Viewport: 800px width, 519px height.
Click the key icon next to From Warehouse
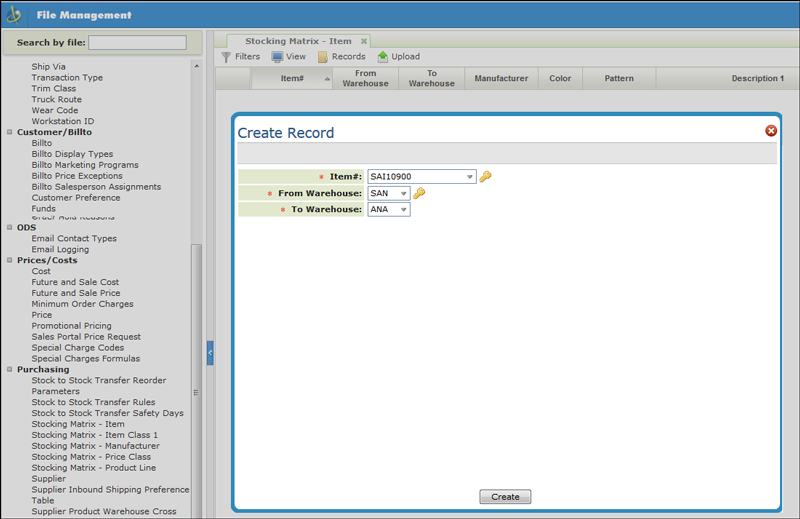coord(419,193)
